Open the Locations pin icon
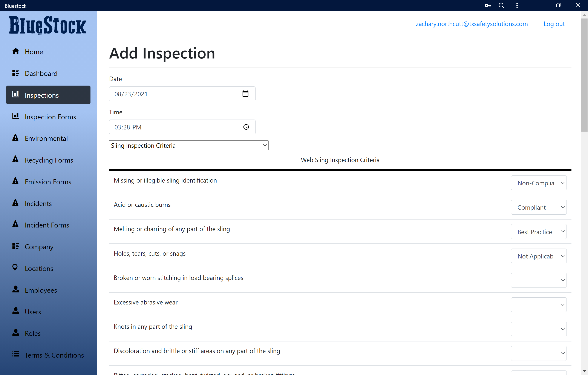The height and width of the screenshot is (375, 588). click(x=15, y=268)
